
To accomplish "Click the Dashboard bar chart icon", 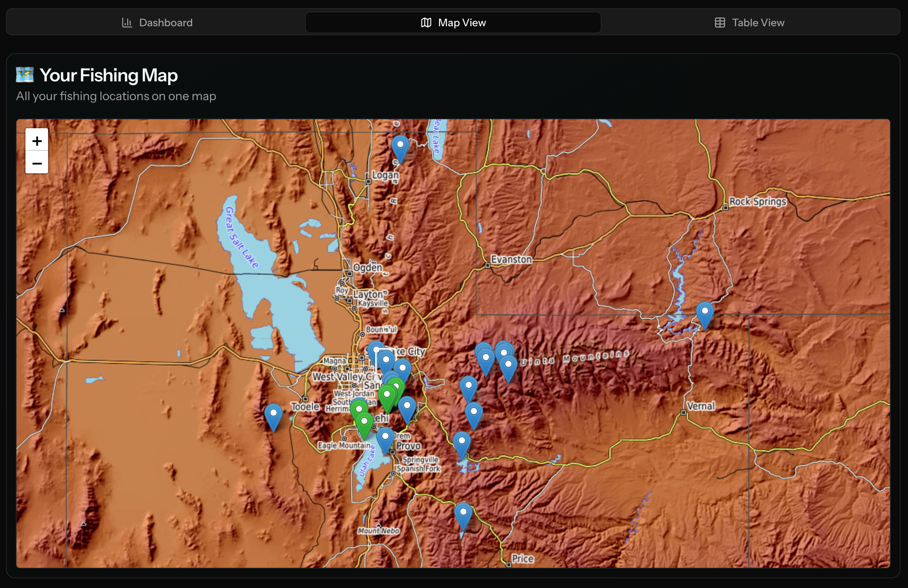I will [127, 22].
